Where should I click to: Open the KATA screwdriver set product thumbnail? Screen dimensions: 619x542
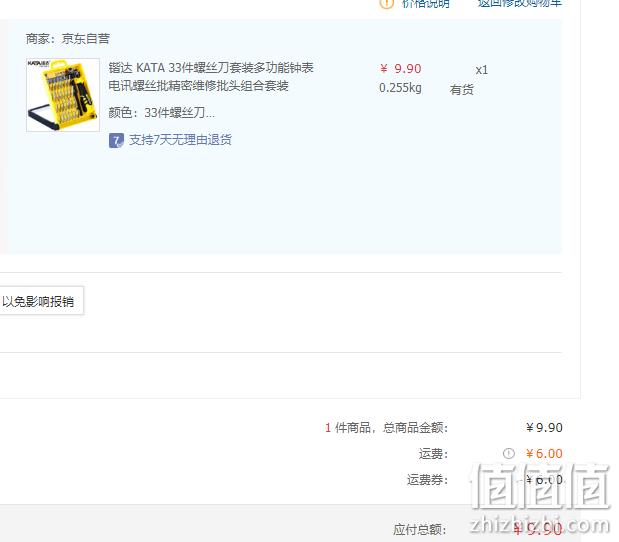(63, 95)
